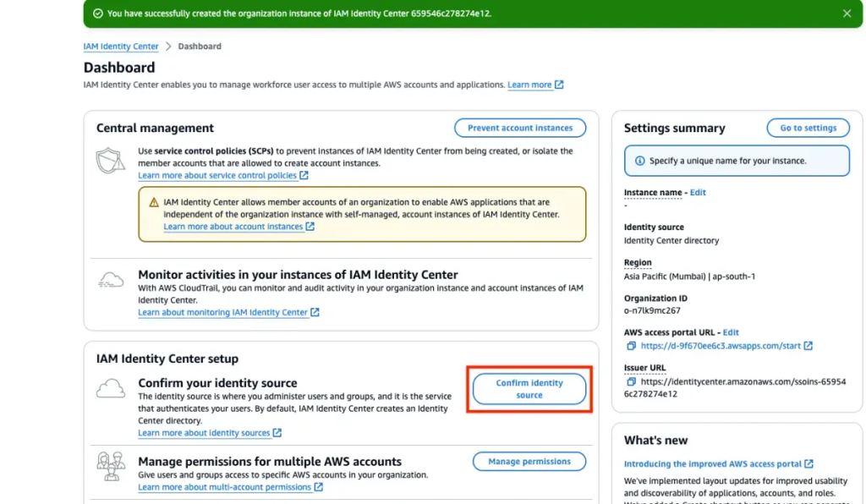Open Learn more about service control policies
Viewport: 866px width, 504px height.
click(217, 175)
